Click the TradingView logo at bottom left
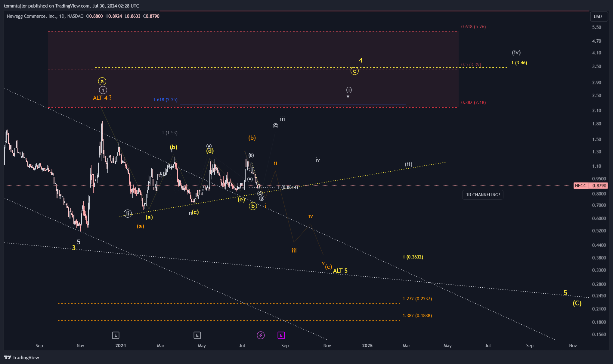This screenshot has height=364, width=613. click(x=22, y=357)
